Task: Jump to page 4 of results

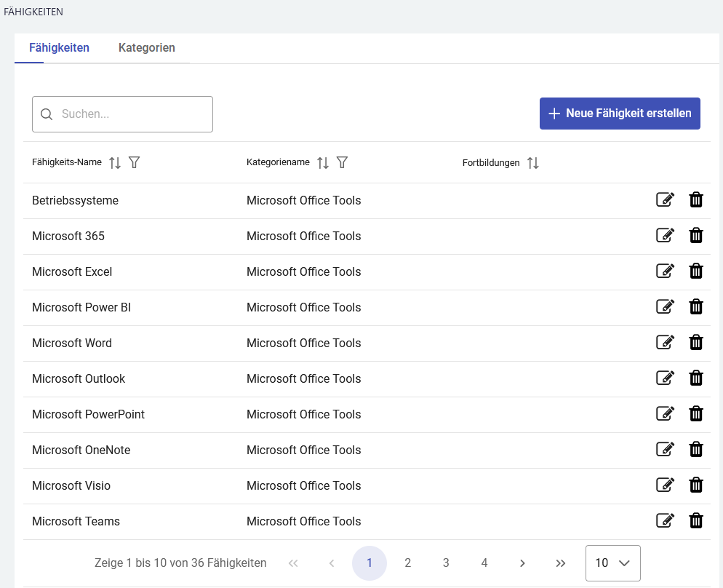Action: coord(484,563)
